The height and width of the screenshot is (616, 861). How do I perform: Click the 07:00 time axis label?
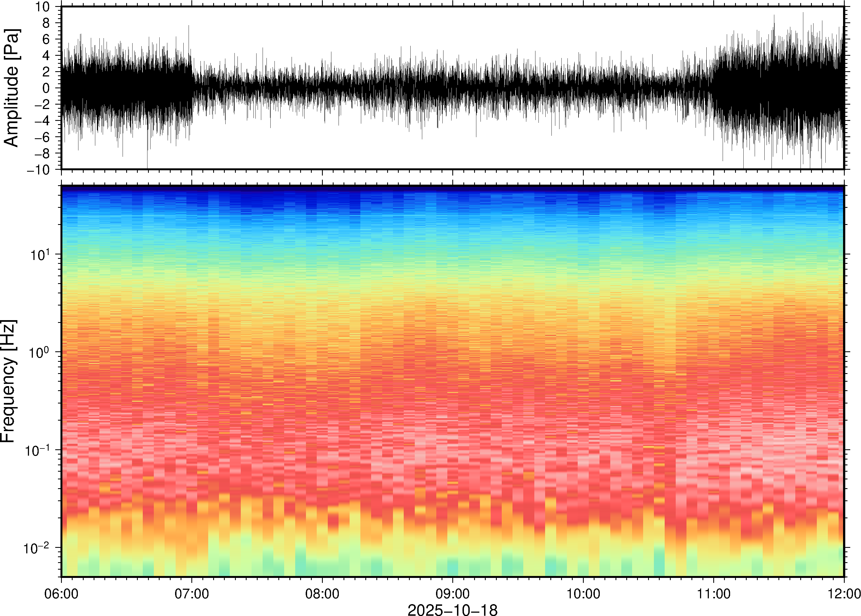(x=192, y=594)
